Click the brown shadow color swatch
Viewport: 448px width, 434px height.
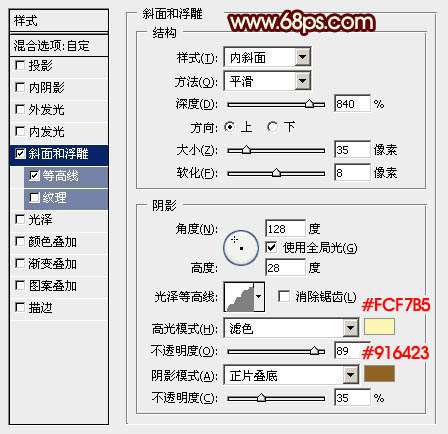pos(379,373)
